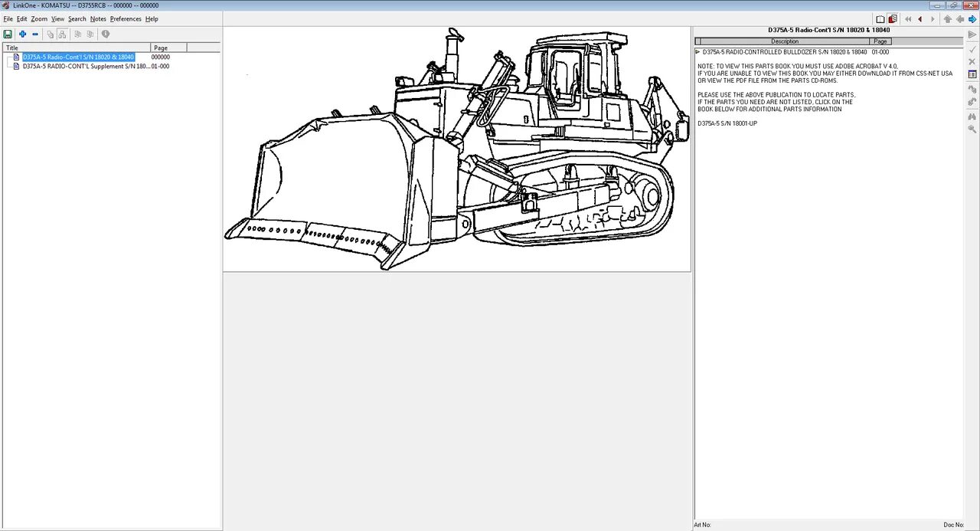Click 01-000 page value in parts list
Screen dimensions: 980x531
pyautogui.click(x=880, y=52)
